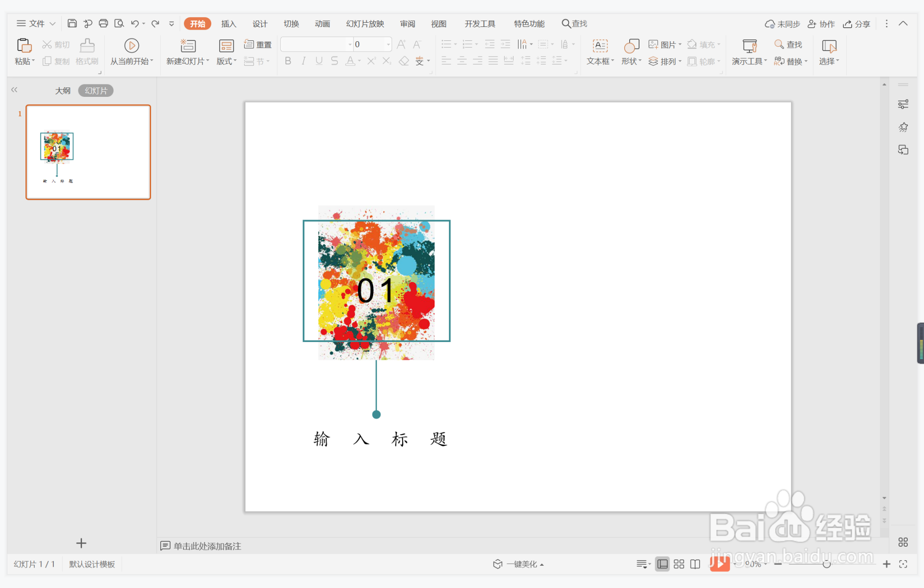The width and height of the screenshot is (924, 588).
Task: Click the Presentation Tools icon
Action: coord(749,45)
